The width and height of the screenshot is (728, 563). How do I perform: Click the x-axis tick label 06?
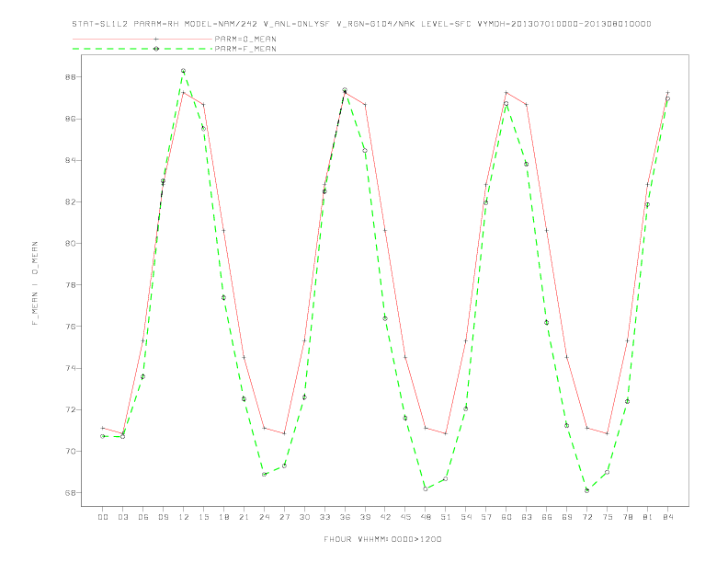click(x=143, y=517)
